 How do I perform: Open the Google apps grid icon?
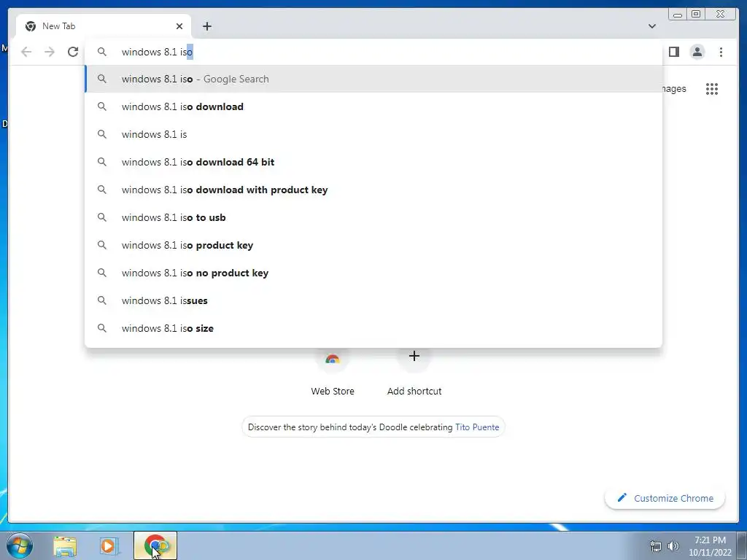712,89
